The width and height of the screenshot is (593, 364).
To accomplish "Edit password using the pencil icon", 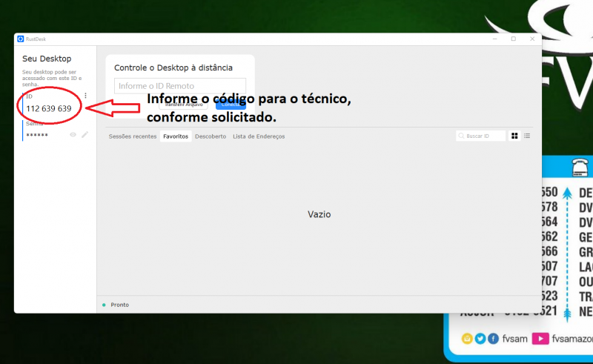I will [85, 135].
